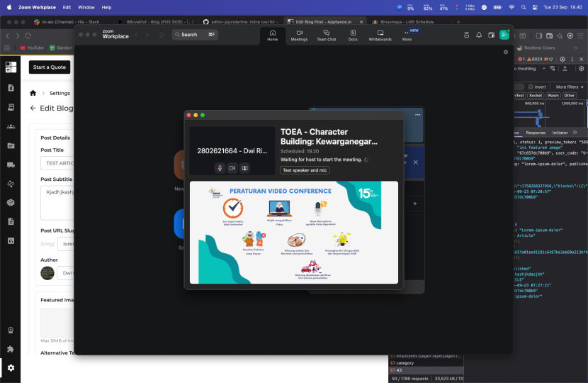Toggle camera video in Zoom waiting window

(x=232, y=168)
